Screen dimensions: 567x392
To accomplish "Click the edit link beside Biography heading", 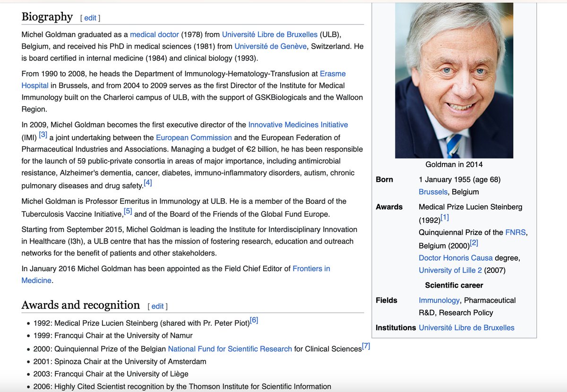I will point(90,18).
